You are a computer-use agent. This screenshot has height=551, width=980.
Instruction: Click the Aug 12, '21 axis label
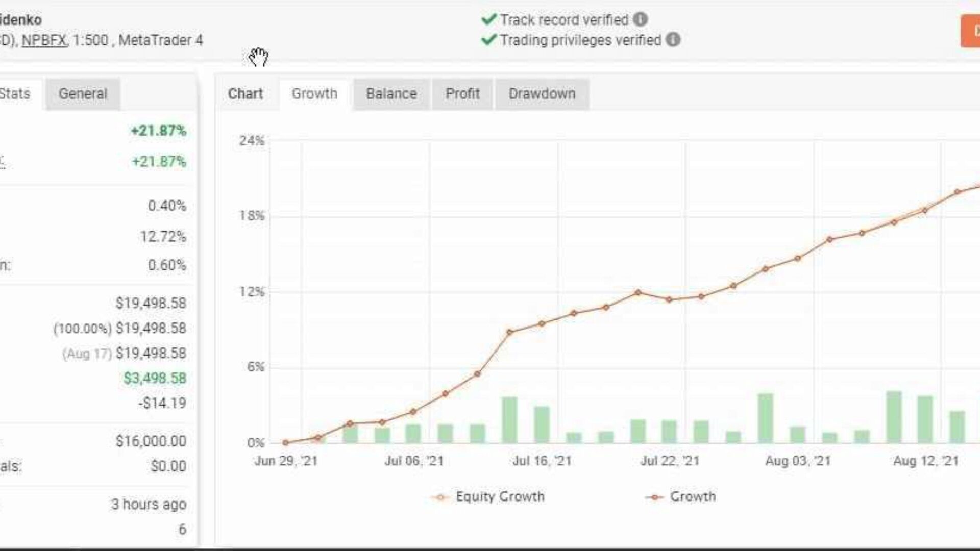[x=925, y=461]
